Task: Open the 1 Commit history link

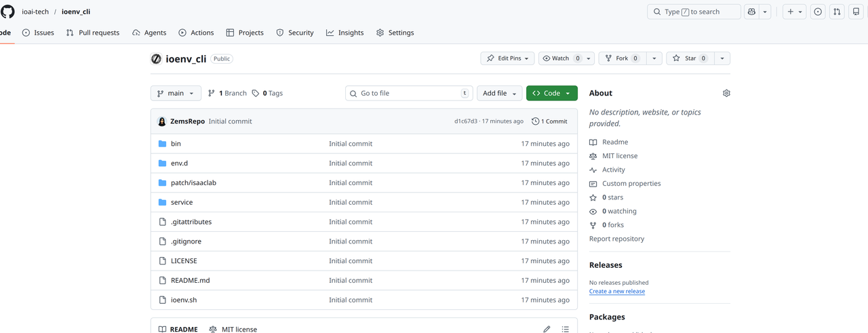Action: pos(550,121)
